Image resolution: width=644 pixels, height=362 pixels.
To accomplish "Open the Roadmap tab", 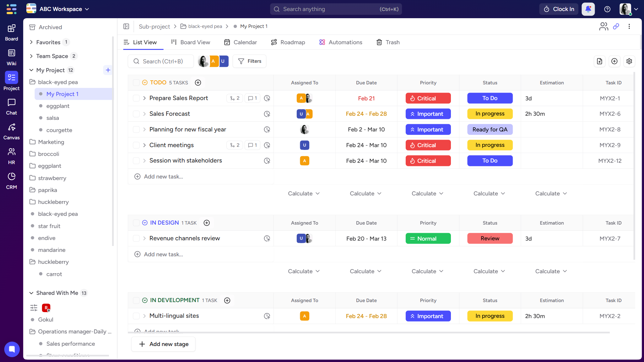I will click(x=288, y=42).
